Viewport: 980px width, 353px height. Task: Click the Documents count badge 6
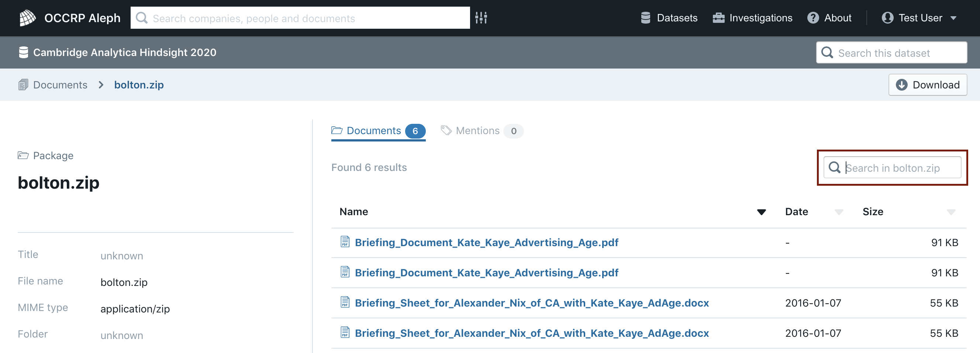[415, 131]
